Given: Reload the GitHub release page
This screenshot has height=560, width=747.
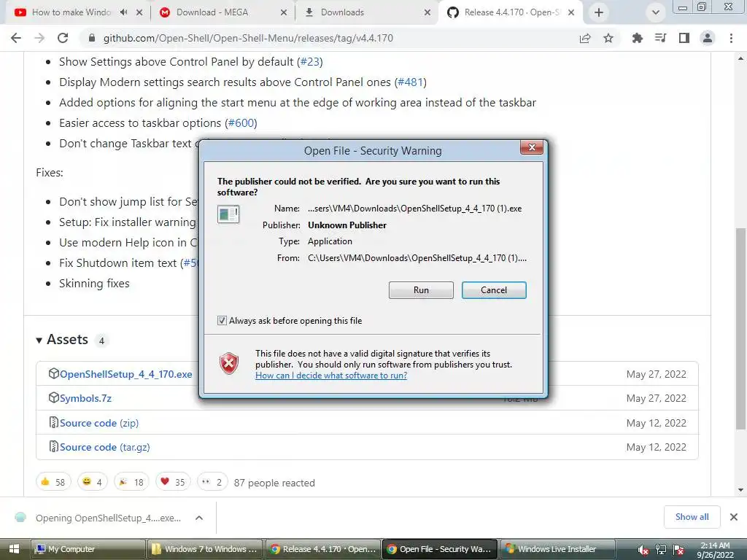Looking at the screenshot, I should (x=63, y=38).
